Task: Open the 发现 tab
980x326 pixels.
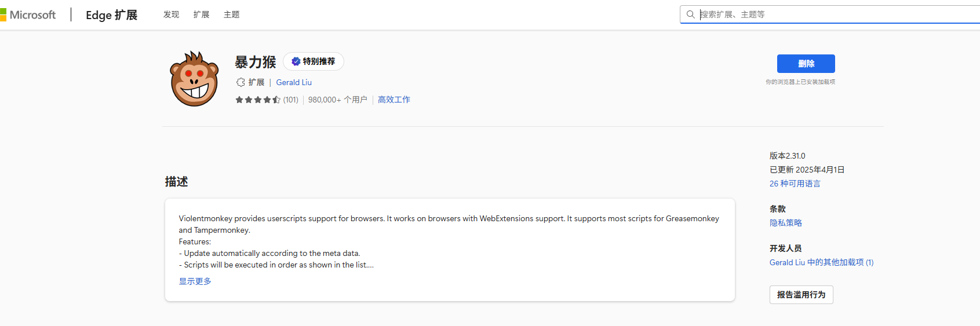Action: pyautogui.click(x=171, y=14)
